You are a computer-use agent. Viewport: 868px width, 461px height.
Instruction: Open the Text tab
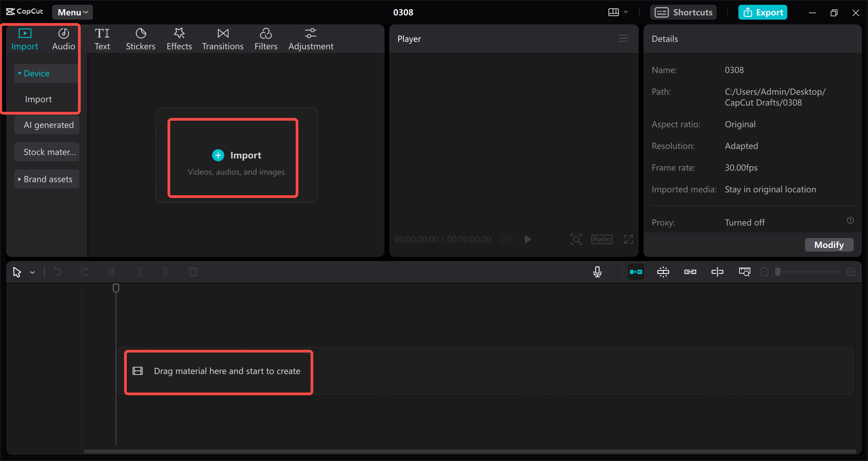(102, 39)
